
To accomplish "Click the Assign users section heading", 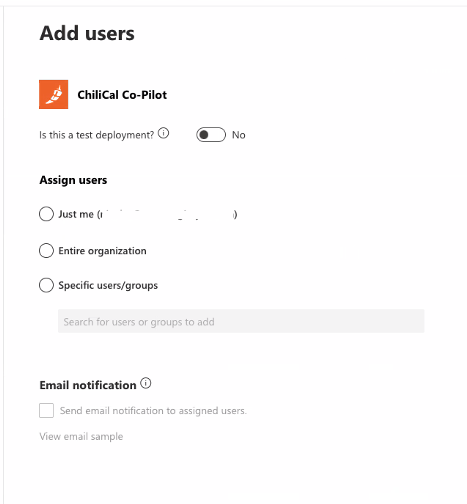I will 73,180.
